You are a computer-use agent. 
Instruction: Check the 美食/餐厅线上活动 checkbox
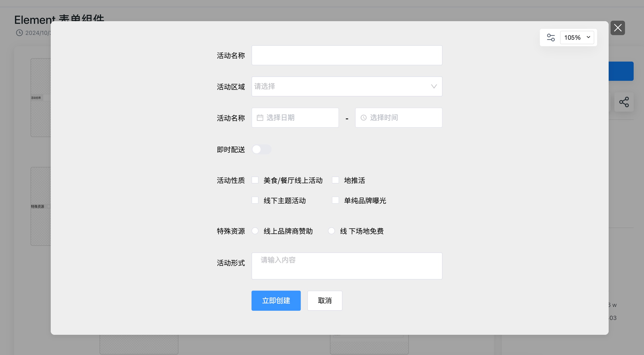coord(255,180)
